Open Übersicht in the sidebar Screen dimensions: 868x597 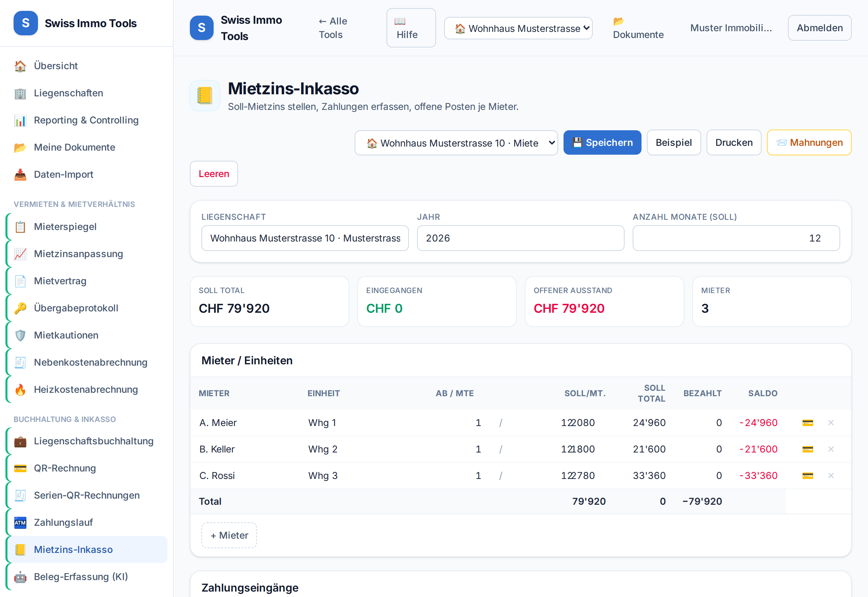click(x=86, y=66)
